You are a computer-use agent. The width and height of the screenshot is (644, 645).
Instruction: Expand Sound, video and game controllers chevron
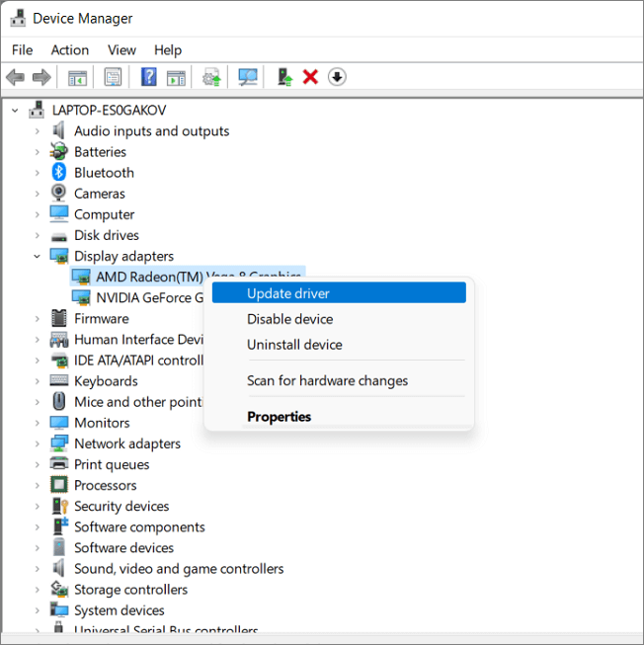[37, 569]
